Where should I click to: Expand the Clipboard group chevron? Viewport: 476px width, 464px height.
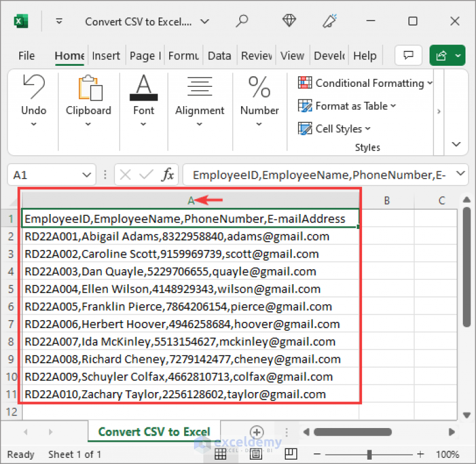[88, 124]
